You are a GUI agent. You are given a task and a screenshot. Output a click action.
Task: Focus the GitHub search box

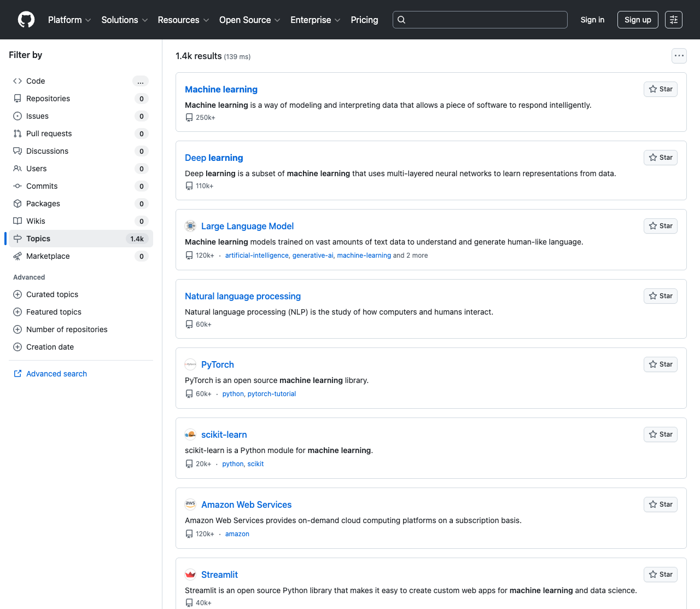[x=480, y=20]
